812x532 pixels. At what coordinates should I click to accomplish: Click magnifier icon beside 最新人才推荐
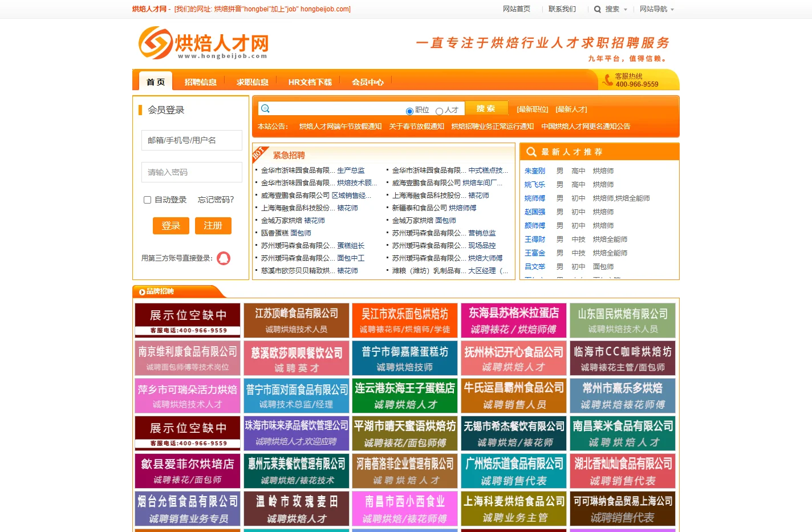[x=531, y=152]
